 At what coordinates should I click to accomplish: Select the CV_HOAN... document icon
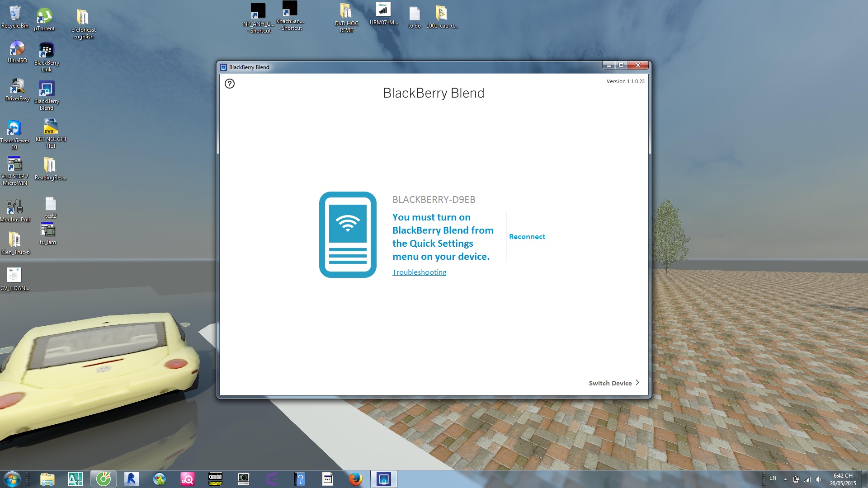pos(14,279)
